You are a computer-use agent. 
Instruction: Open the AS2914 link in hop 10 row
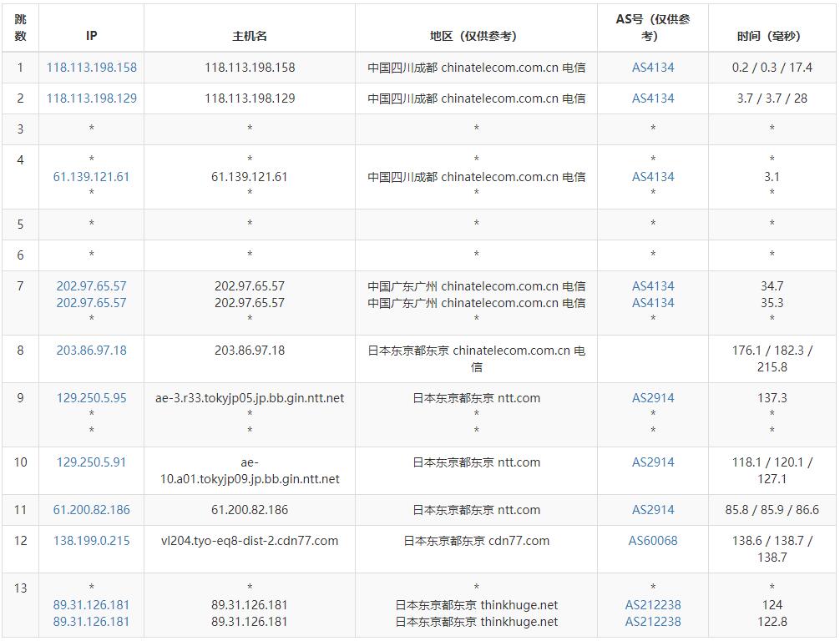pyautogui.click(x=653, y=462)
